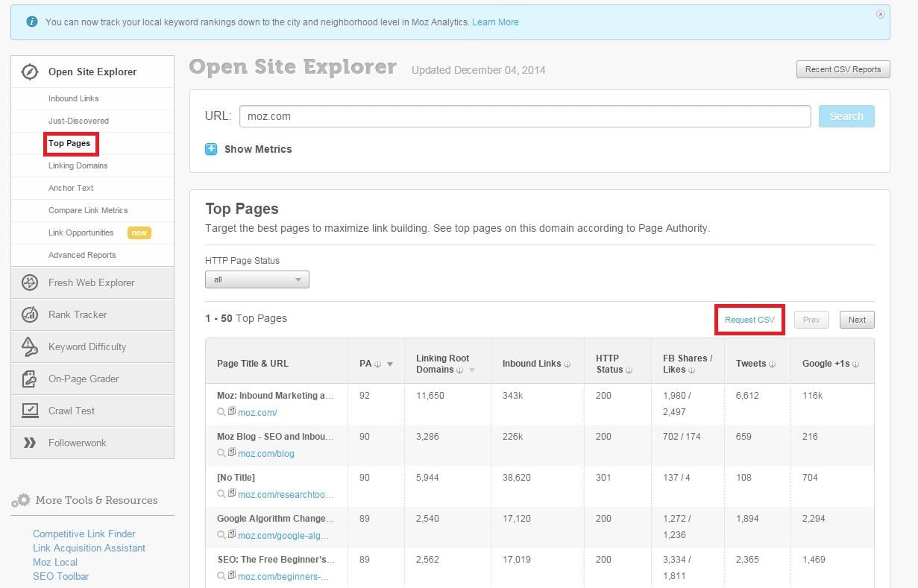The height and width of the screenshot is (588, 918).
Task: Select Top Pages in sidebar menu
Action: (x=69, y=143)
